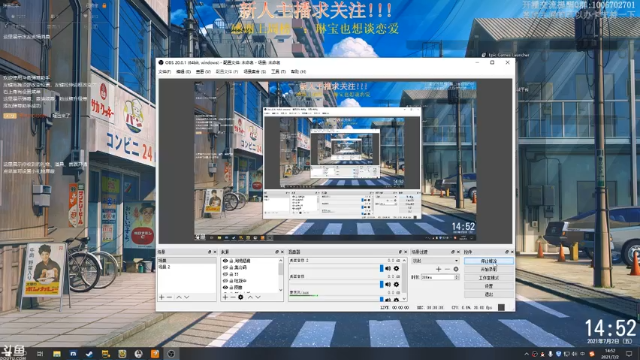Decrease transition duration with the down stepper

(457, 278)
